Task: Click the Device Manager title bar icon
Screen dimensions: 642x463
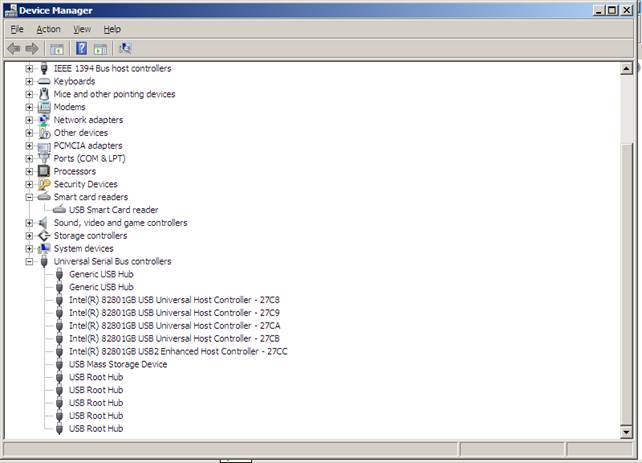Action: tap(11, 10)
